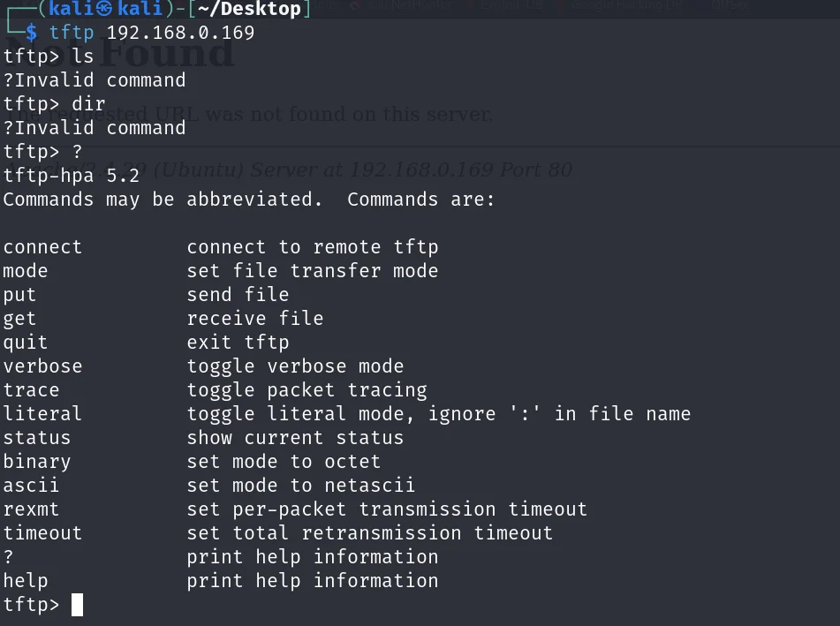Click the "connect" command name in help list

[42, 247]
